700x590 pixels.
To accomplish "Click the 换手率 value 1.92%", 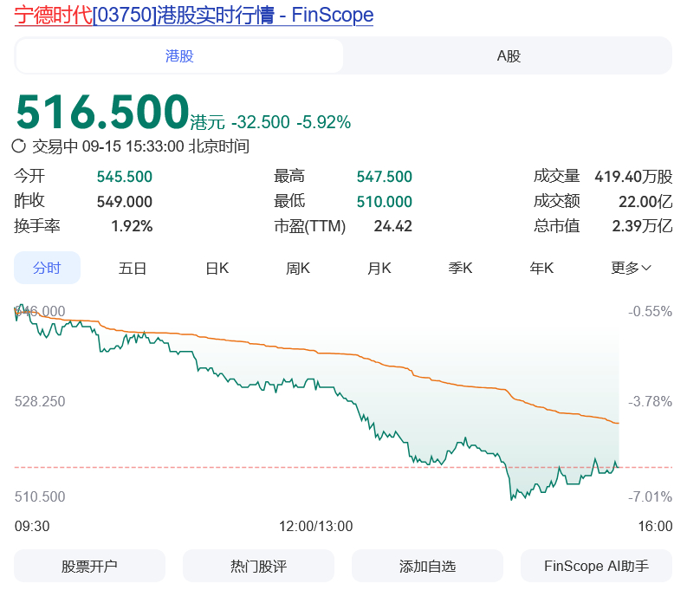I will [132, 226].
